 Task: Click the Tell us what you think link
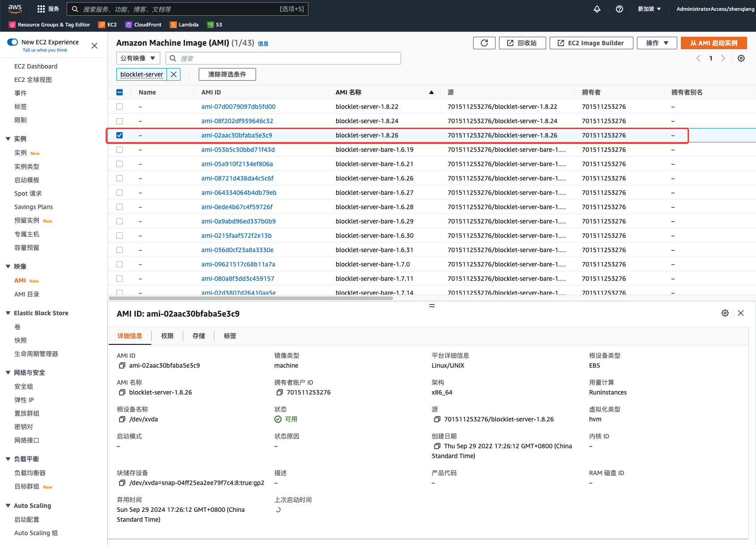(x=45, y=50)
